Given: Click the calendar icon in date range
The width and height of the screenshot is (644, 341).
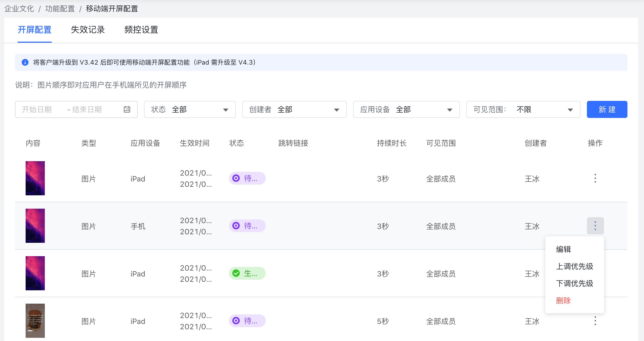Looking at the screenshot, I should pyautogui.click(x=127, y=109).
